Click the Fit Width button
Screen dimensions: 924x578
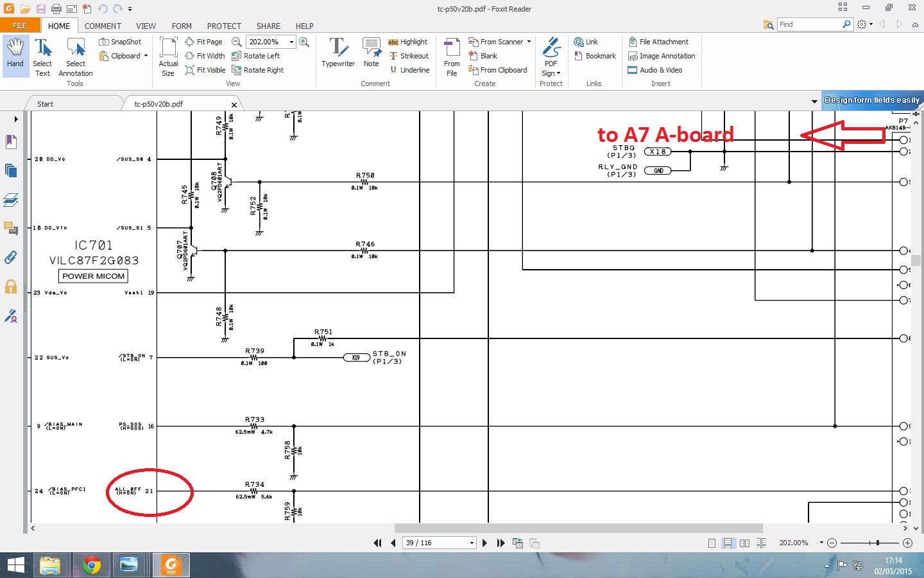tap(205, 56)
